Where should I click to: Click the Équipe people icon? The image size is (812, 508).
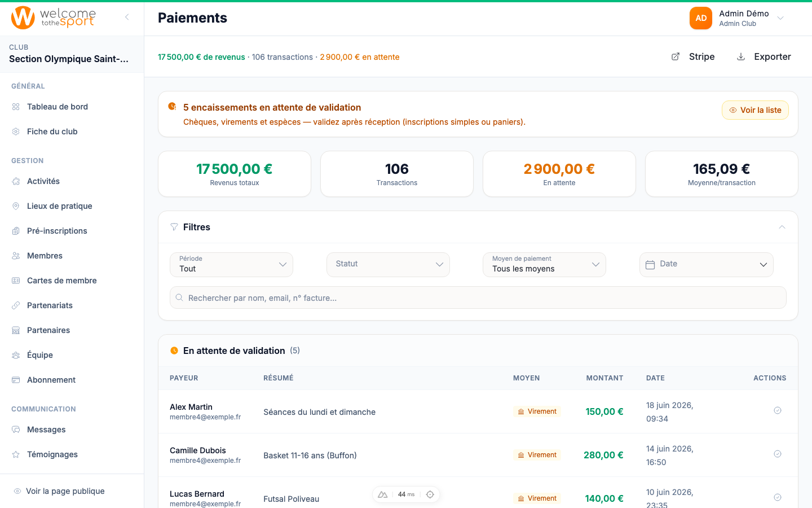[16, 355]
